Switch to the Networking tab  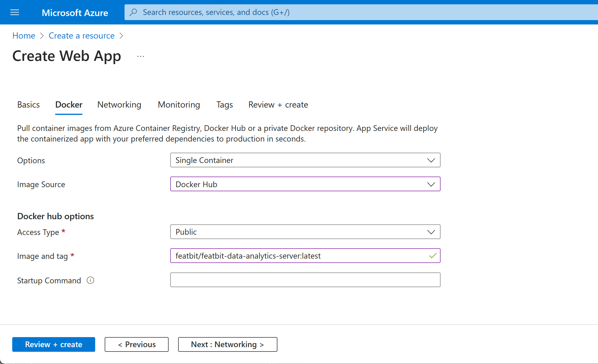coord(119,105)
